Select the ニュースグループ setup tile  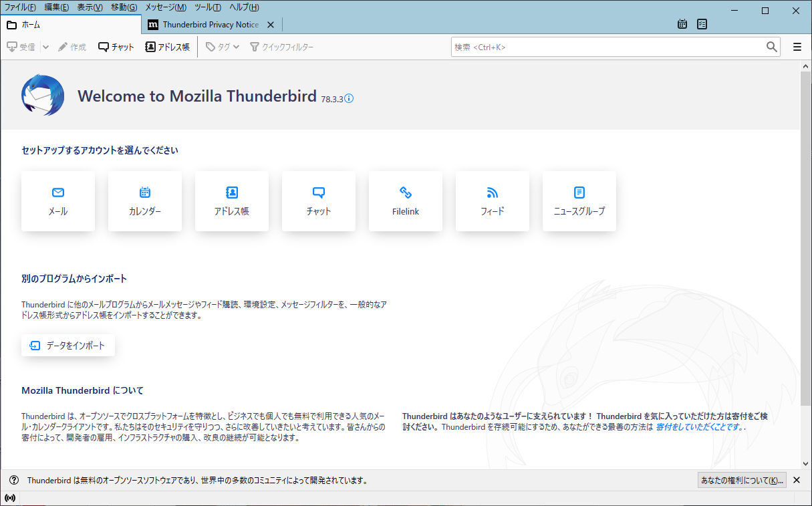[579, 201]
